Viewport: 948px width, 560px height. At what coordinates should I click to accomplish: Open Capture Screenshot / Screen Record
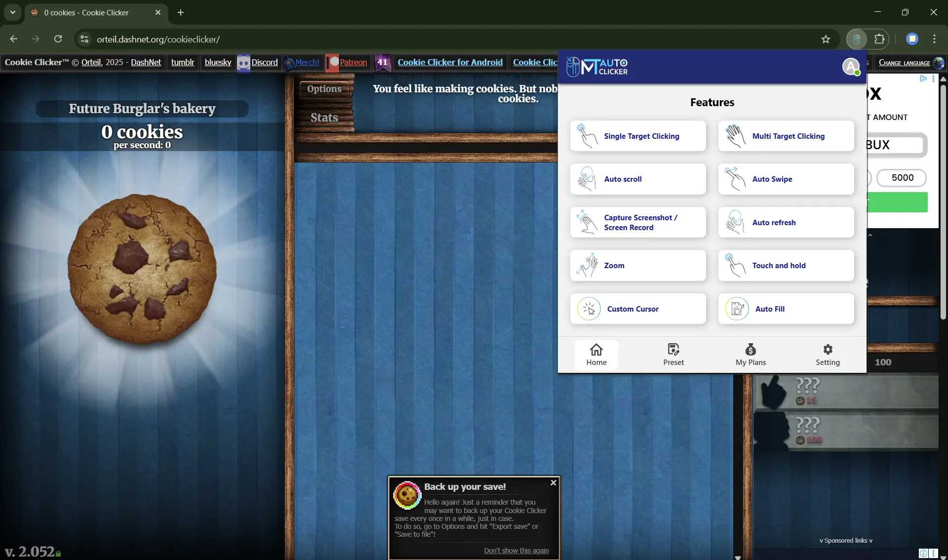tap(637, 222)
